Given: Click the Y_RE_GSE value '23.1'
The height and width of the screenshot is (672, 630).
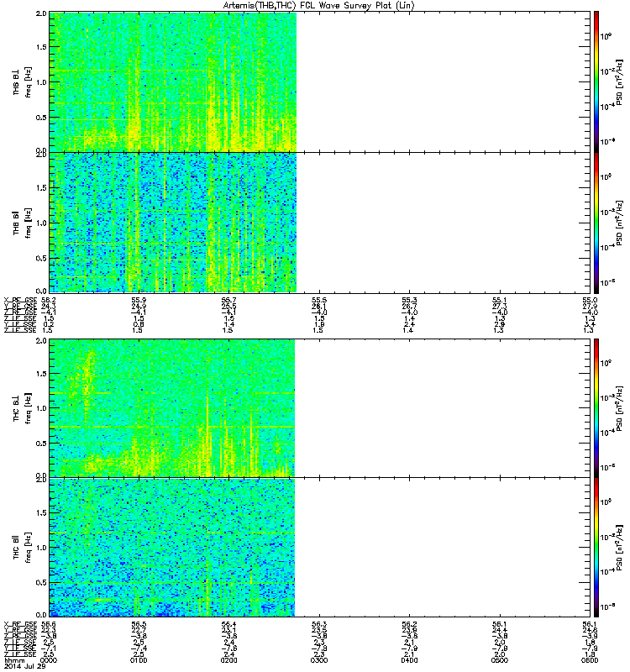Looking at the screenshot, I should point(228,630).
